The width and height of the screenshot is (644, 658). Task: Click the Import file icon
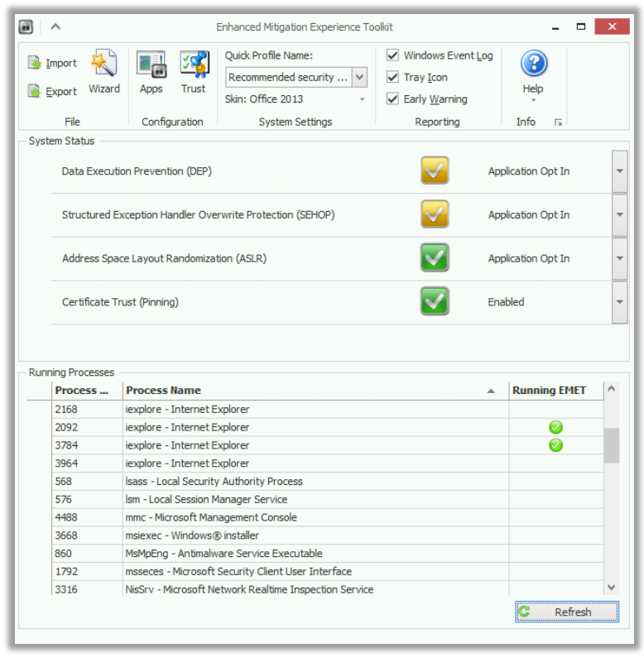(35, 63)
